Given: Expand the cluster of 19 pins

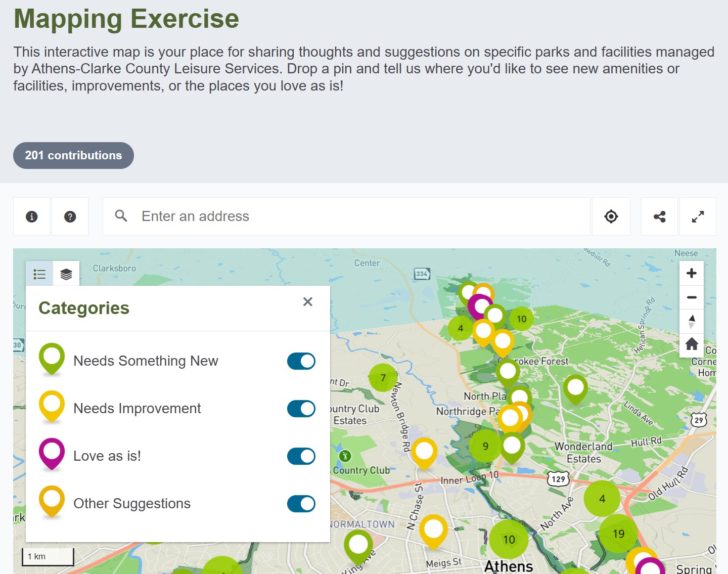Looking at the screenshot, I should 618,534.
